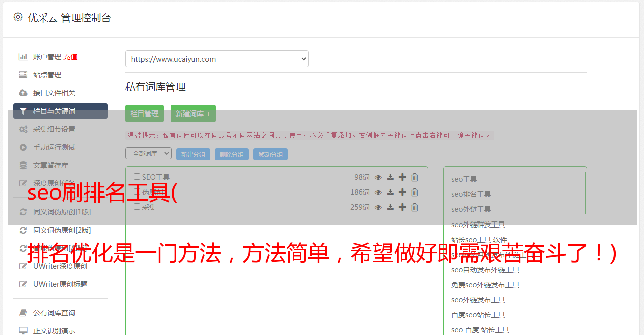The image size is (644, 335).
Task: Click the filter icon next to 栏目与关键词
Action: point(23,111)
